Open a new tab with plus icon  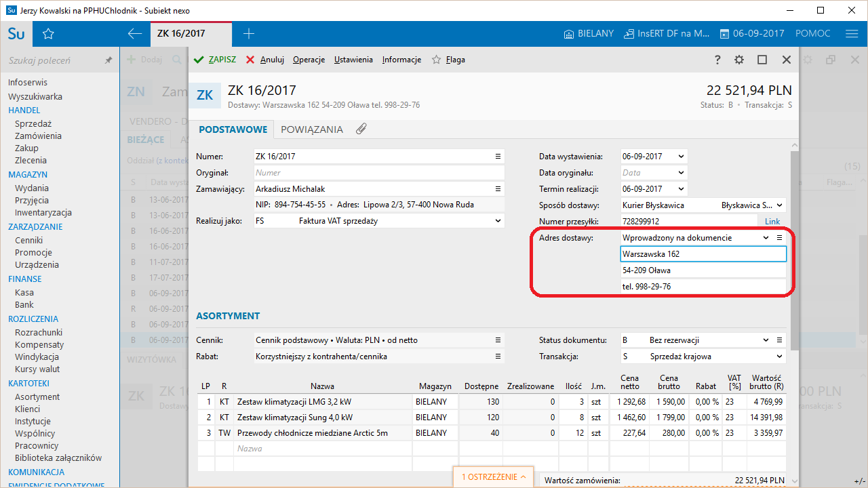(249, 34)
